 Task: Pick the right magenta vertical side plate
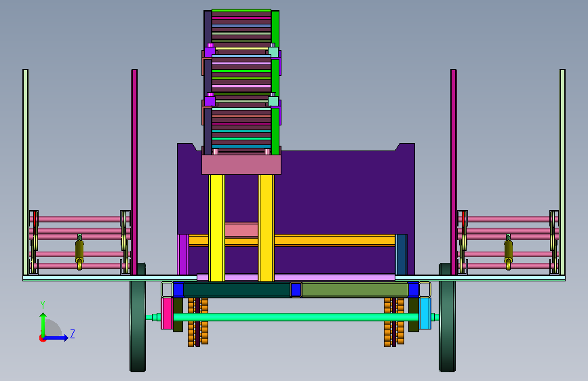453,172
